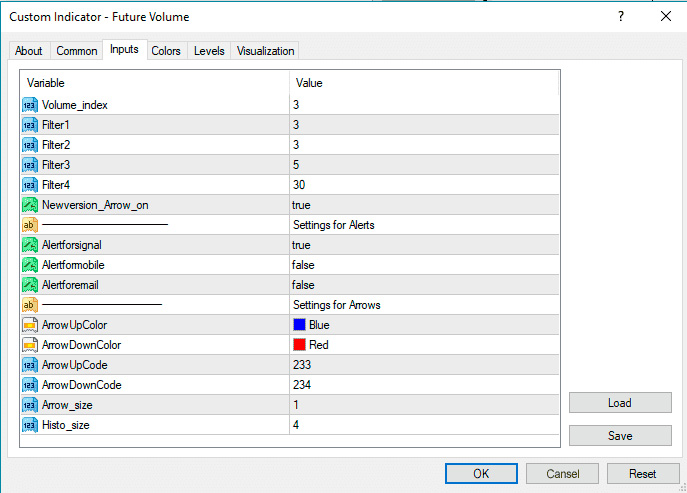Click the help question mark in title bar

pyautogui.click(x=620, y=17)
